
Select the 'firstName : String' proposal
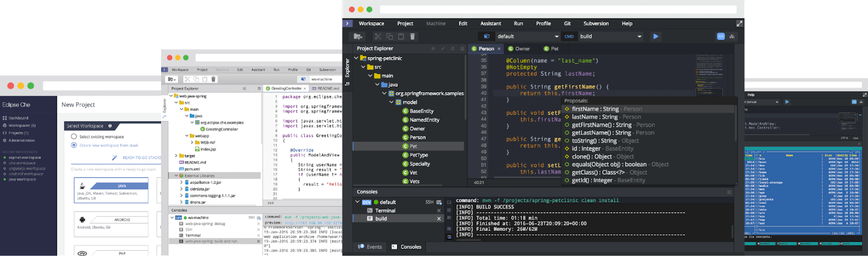coord(649,109)
